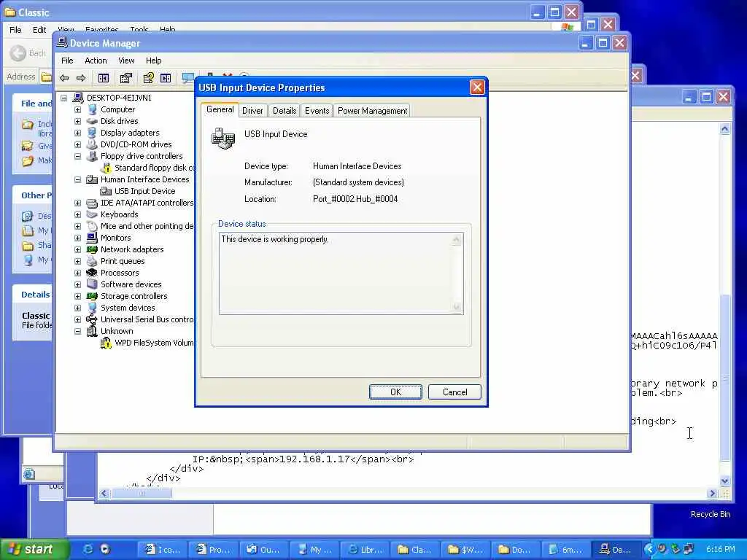Screen dimensions: 747x560
Task: Switch to the General tab
Action: [220, 109]
